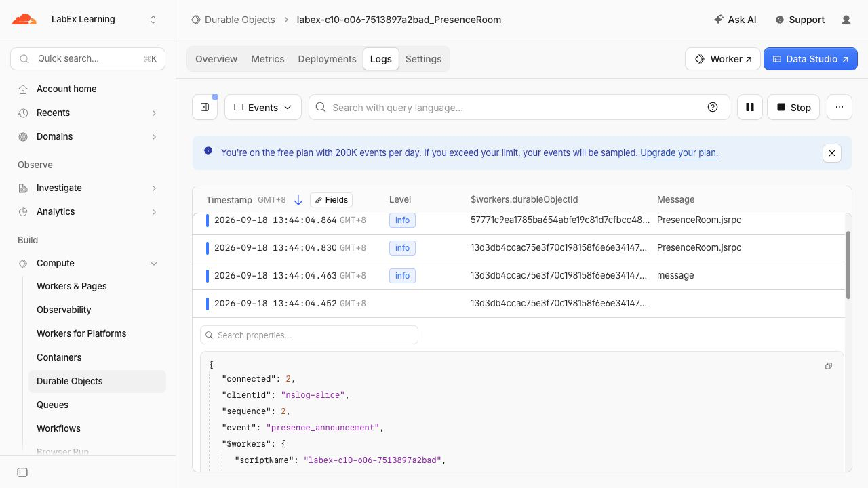
Task: Expand the Domains chevron
Action: tap(154, 137)
